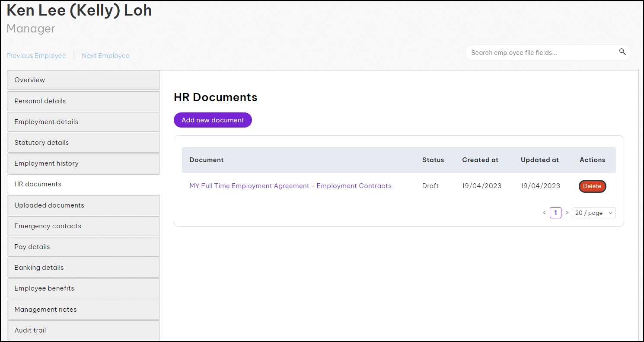The width and height of the screenshot is (644, 342).
Task: Go to Previous Employee
Action: click(x=36, y=56)
